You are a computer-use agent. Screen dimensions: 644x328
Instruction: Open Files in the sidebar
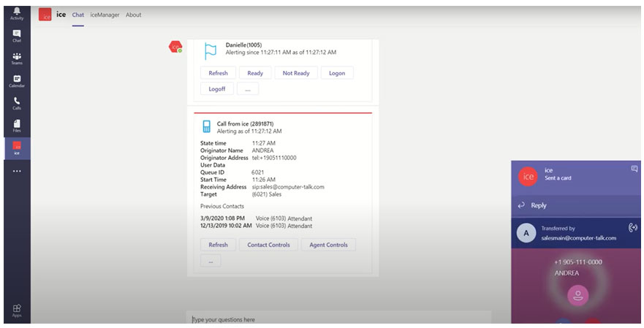click(x=17, y=126)
